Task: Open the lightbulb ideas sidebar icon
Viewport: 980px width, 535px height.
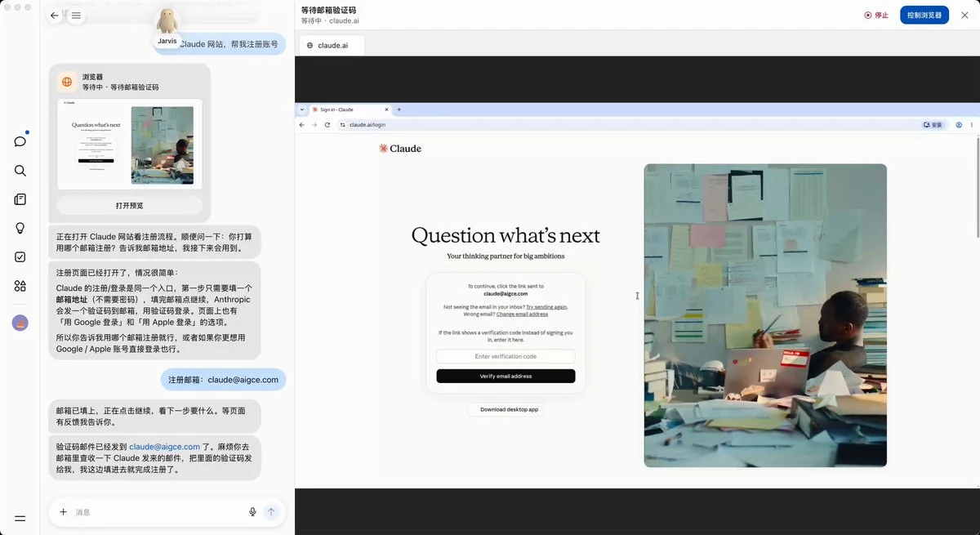Action: pyautogui.click(x=20, y=228)
